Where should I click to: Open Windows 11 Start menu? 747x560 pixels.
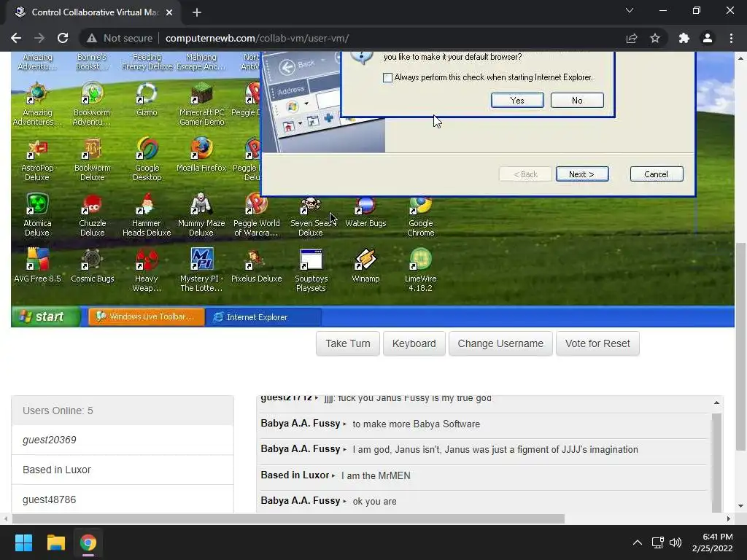[23, 542]
